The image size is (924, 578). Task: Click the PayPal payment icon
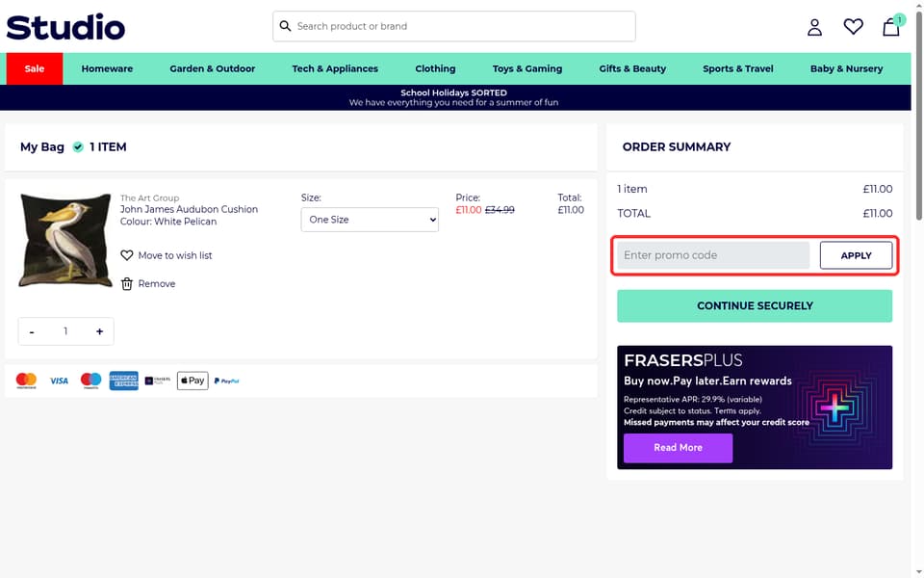point(227,381)
